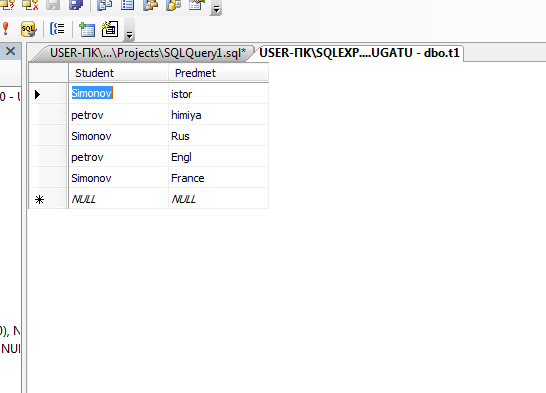Select the UGATU - dbo.t1 tab

pos(359,53)
